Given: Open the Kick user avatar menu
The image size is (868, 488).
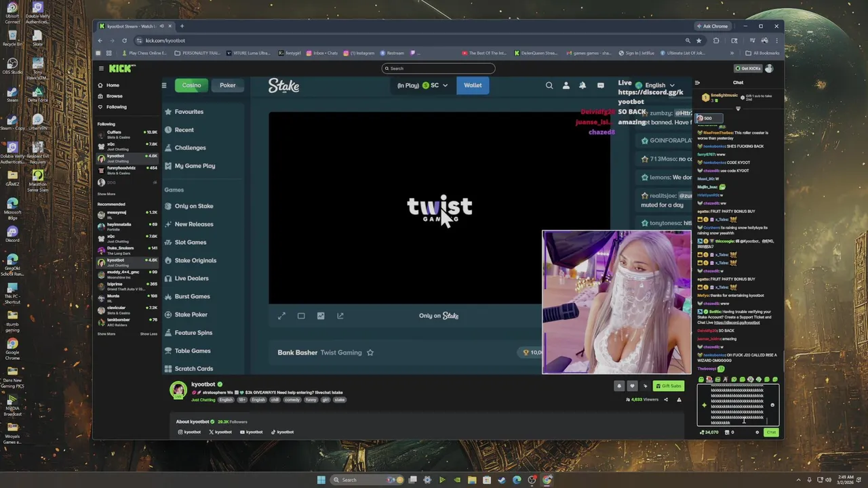Looking at the screenshot, I should pyautogui.click(x=769, y=68).
